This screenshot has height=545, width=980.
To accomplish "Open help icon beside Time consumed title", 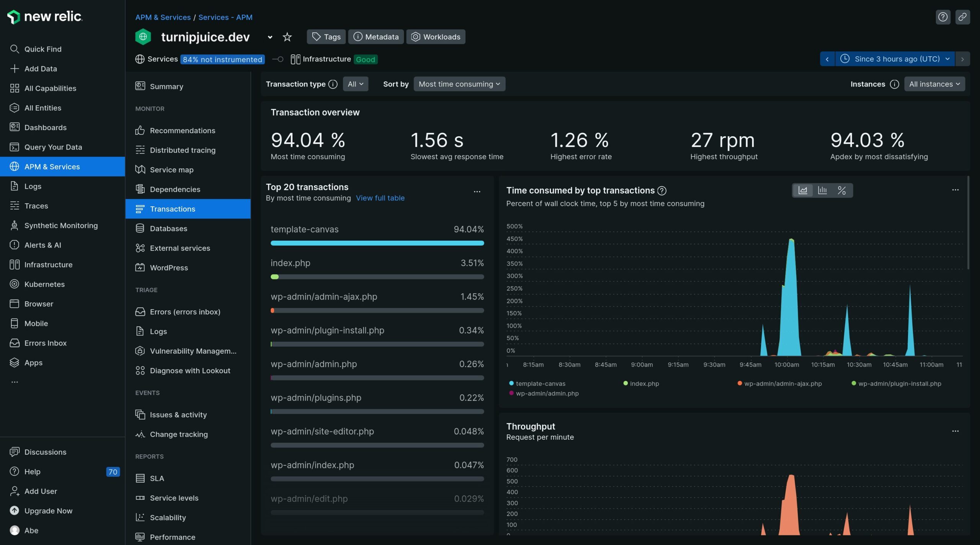I will [x=662, y=191].
